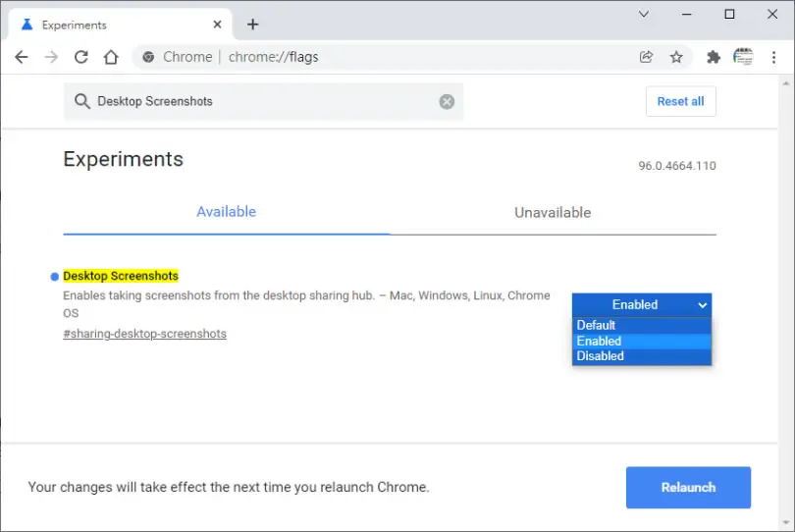
Task: Switch to the Available tab
Action: (x=226, y=212)
